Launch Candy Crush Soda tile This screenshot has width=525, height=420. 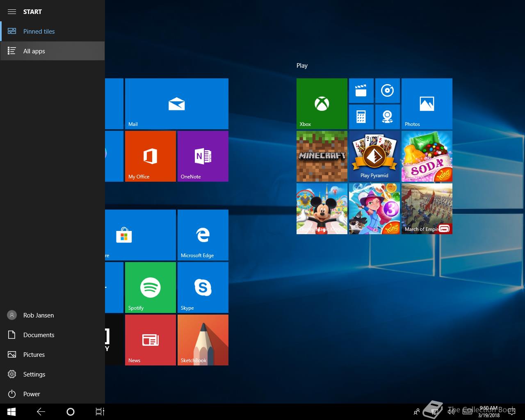tap(427, 156)
